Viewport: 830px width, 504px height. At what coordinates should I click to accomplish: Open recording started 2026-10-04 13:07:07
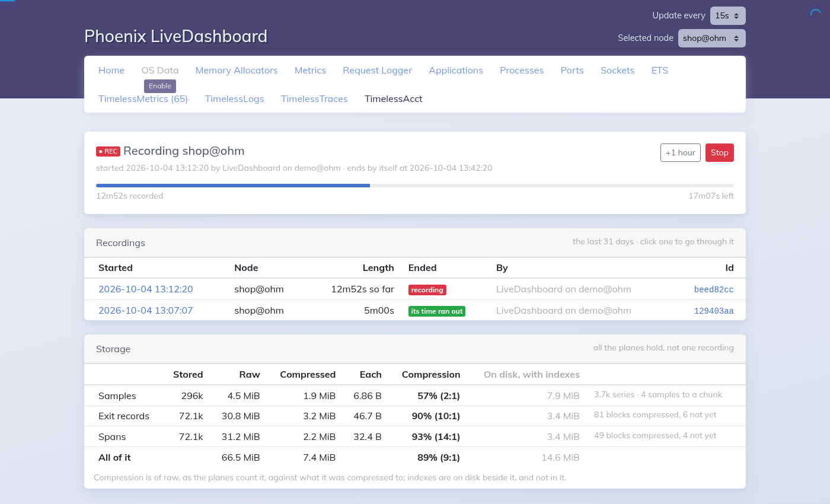(x=145, y=310)
